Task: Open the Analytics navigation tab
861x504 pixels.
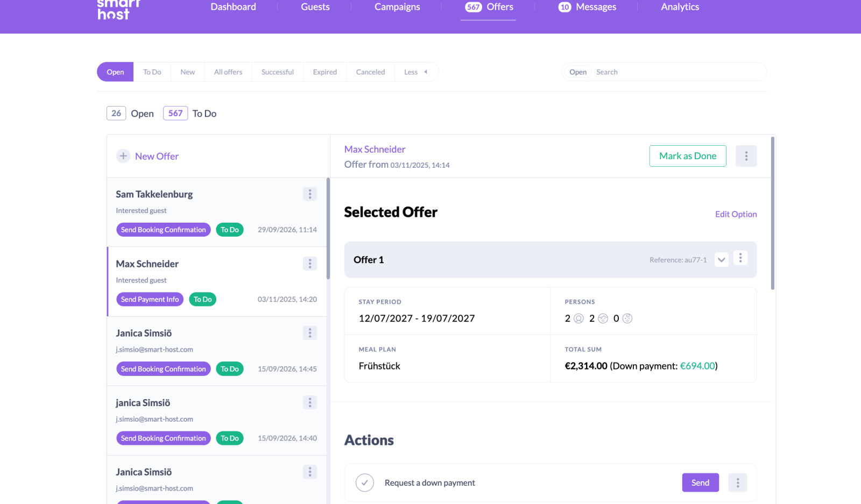Action: pos(680,7)
